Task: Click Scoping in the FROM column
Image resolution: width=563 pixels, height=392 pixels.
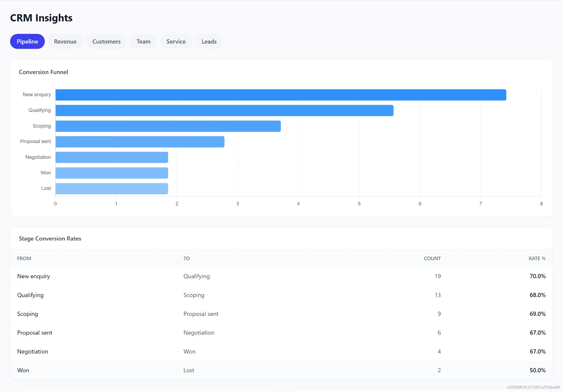Action: [x=27, y=314]
